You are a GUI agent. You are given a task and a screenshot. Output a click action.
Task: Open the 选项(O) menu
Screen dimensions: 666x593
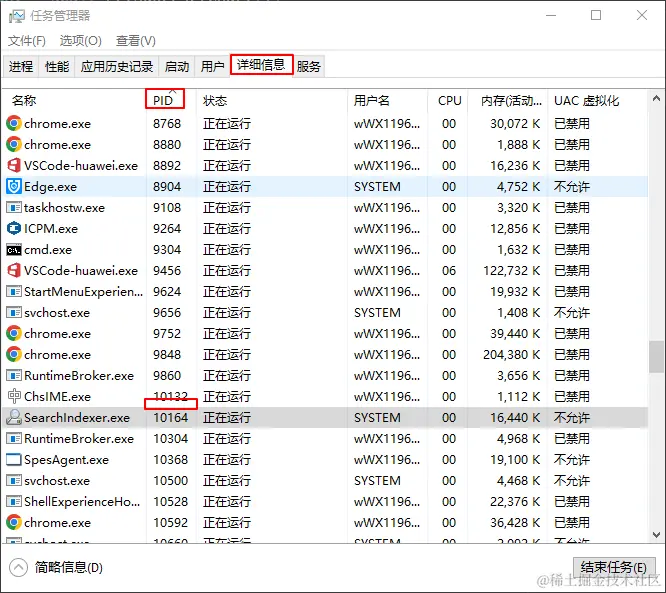click(81, 41)
